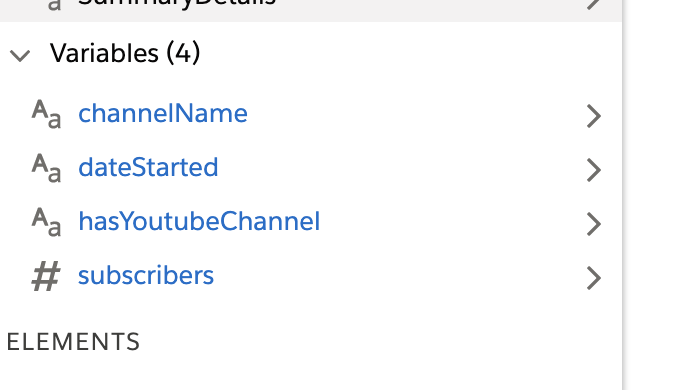
Task: Open the hasYoutubeChannel variable link
Action: (199, 221)
